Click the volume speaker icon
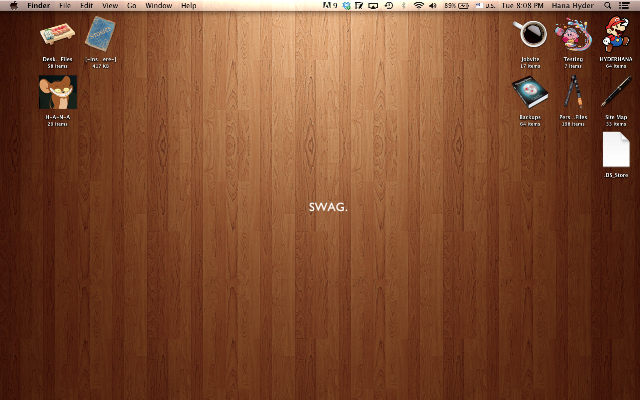This screenshot has height=400, width=640. pos(433,5)
